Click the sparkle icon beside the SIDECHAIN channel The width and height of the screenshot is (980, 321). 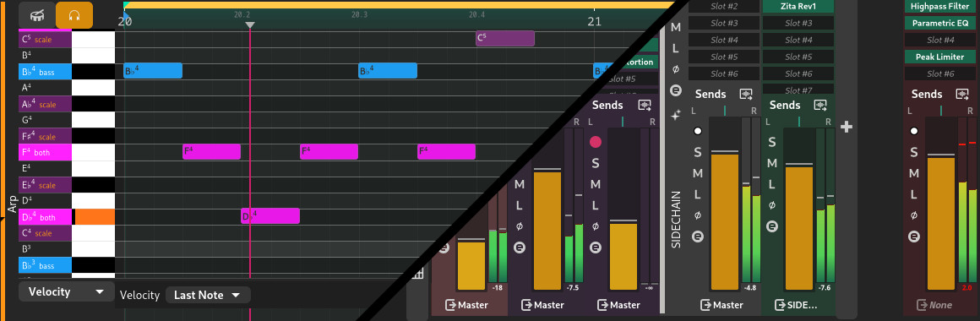point(676,115)
